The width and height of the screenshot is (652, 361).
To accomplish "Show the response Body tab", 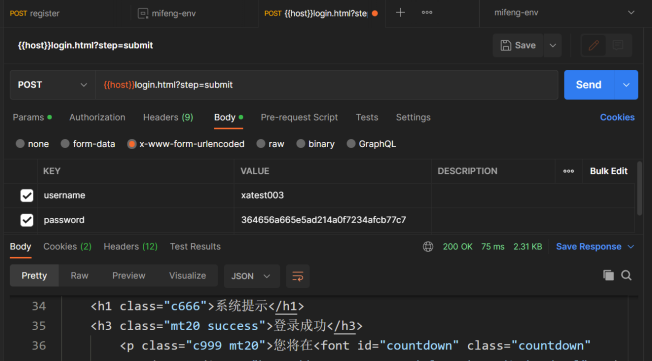I will tap(20, 247).
